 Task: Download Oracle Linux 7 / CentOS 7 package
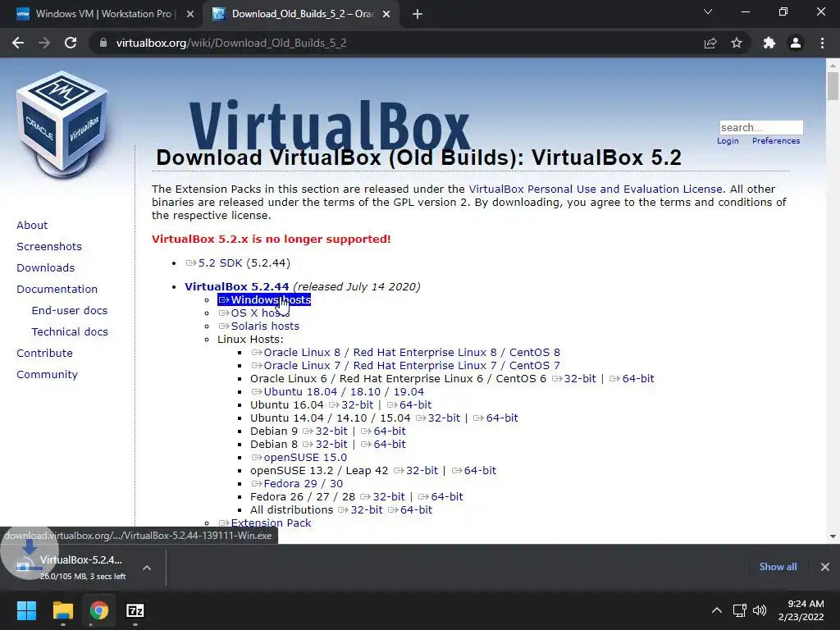405,365
